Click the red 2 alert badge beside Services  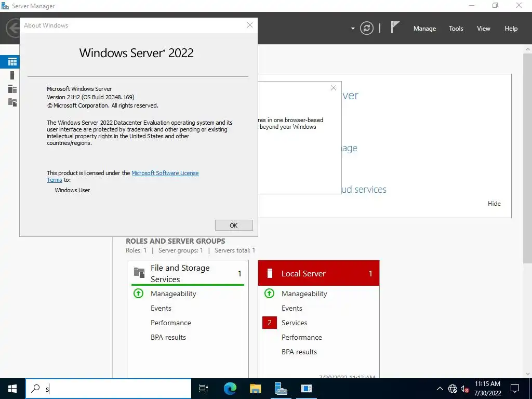(270, 323)
